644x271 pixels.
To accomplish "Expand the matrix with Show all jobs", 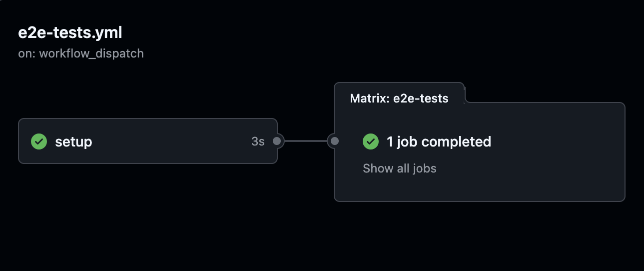I will point(399,168).
